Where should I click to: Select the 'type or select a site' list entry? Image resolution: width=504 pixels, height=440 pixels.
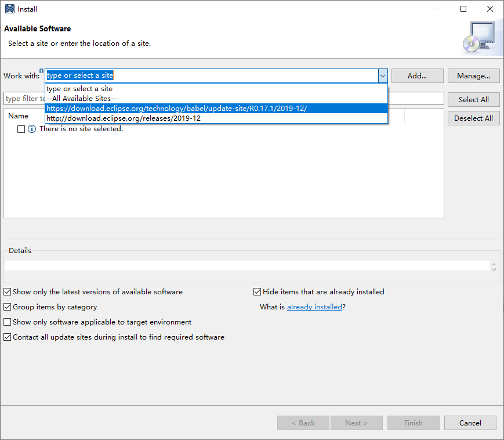tap(79, 89)
